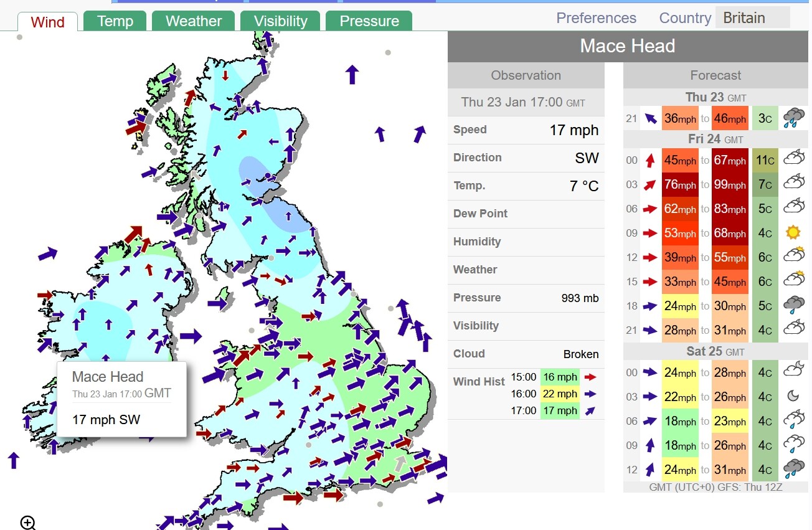The width and height of the screenshot is (812, 530).
Task: Click the GMT (UTC+0) GFS: Thu 12Z footer
Action: tap(715, 487)
